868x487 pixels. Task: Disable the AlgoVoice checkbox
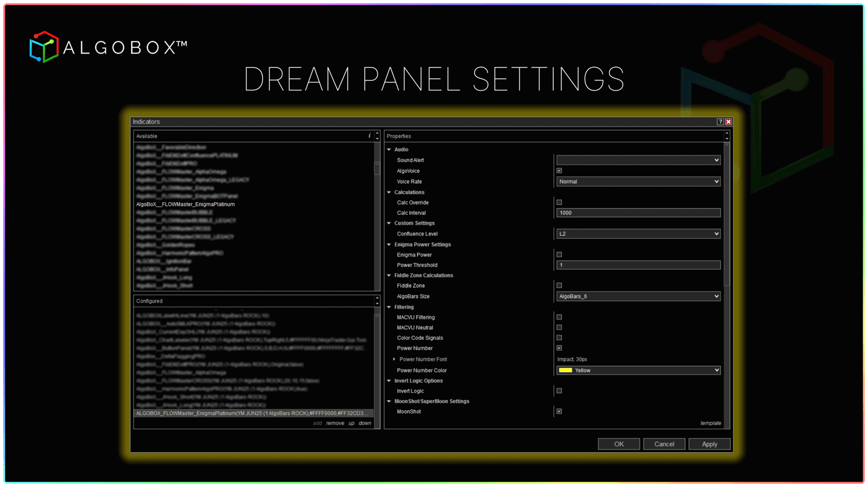559,171
